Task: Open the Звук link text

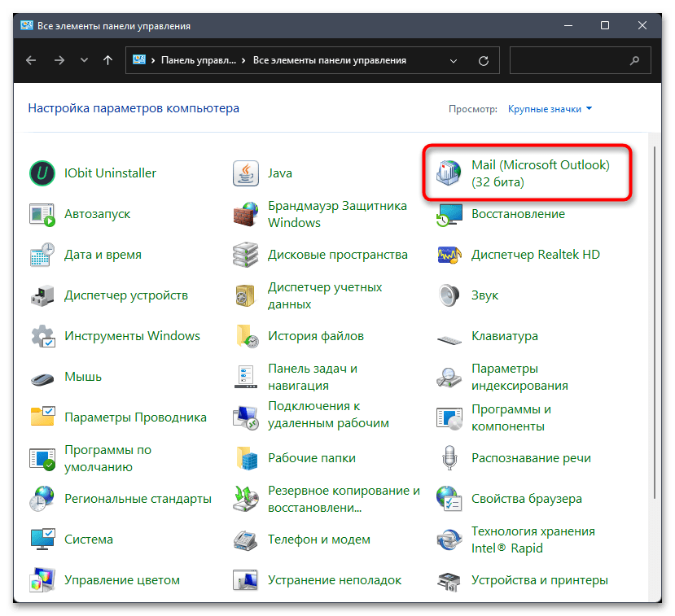Action: pos(484,295)
